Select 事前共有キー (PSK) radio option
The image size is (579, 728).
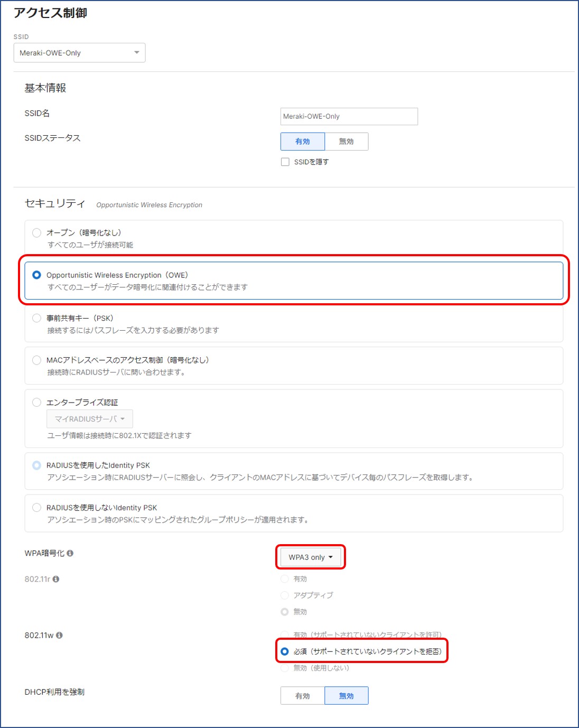tap(36, 318)
